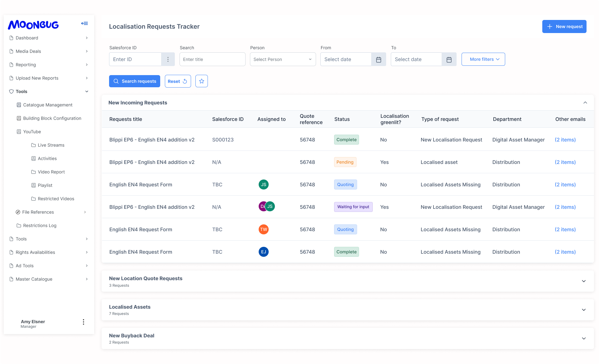Click the Search requests button
The image size is (599, 364).
pos(134,81)
